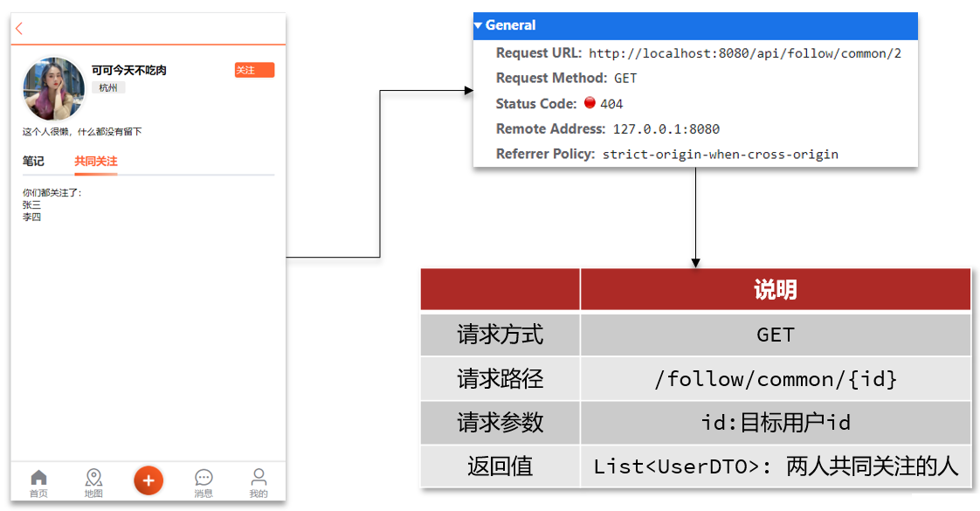This screenshot has width=980, height=511.
Task: Click the Referrer Policy strict-origin-when-cross-origin value
Action: (x=720, y=155)
